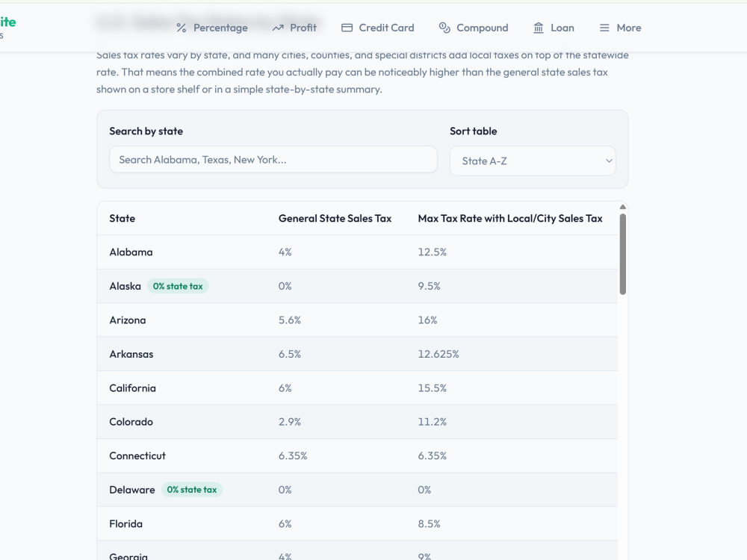
Task: Select the Compound navigation link
Action: [x=474, y=28]
